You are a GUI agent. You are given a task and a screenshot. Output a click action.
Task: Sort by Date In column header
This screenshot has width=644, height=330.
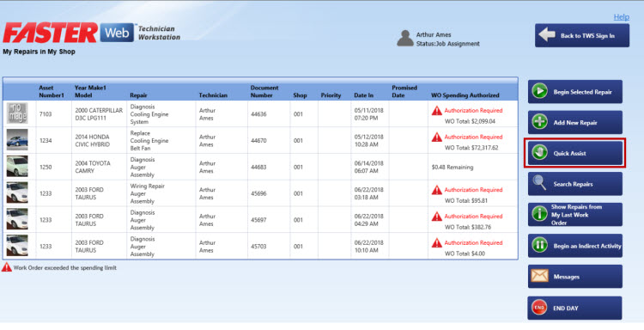(363, 95)
